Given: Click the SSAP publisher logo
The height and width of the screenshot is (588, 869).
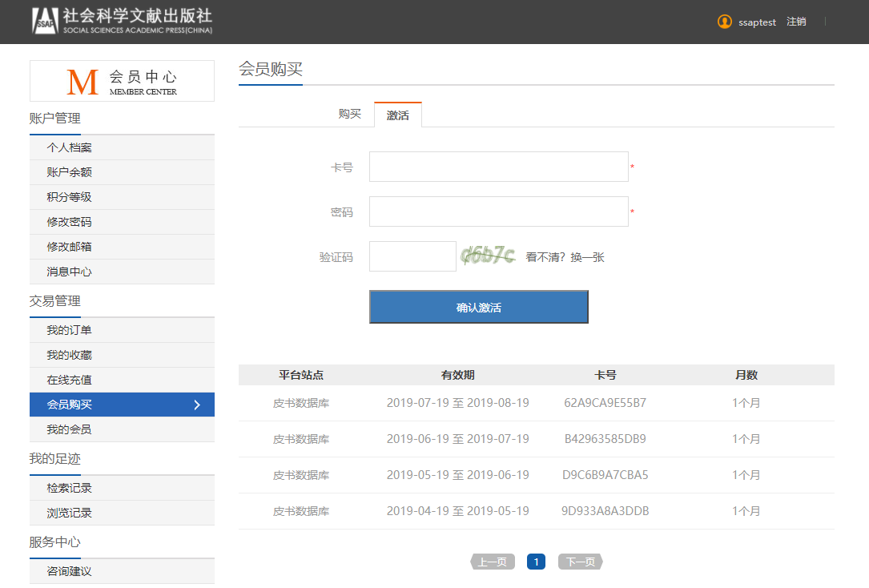Looking at the screenshot, I should [122, 22].
